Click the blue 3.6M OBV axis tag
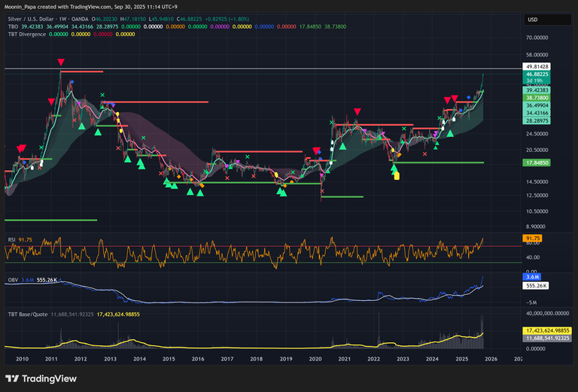Image resolution: width=578 pixels, height=392 pixels. click(531, 278)
